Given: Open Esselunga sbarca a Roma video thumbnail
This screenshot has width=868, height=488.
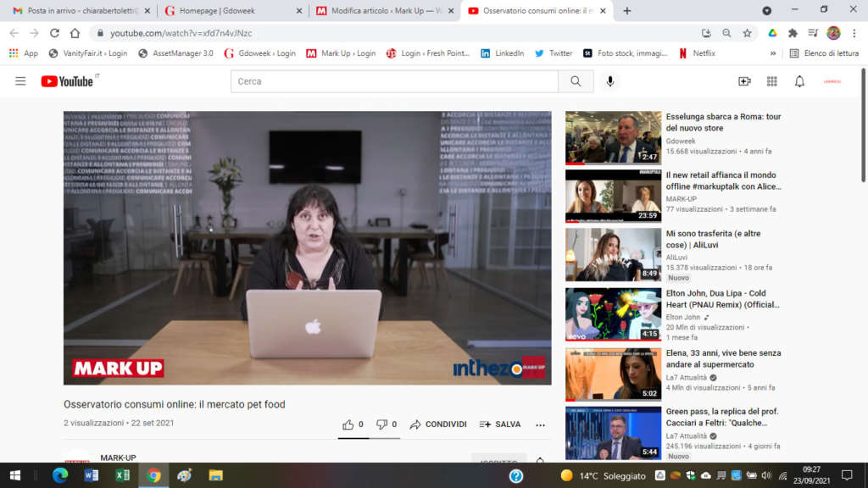Looking at the screenshot, I should coord(613,137).
